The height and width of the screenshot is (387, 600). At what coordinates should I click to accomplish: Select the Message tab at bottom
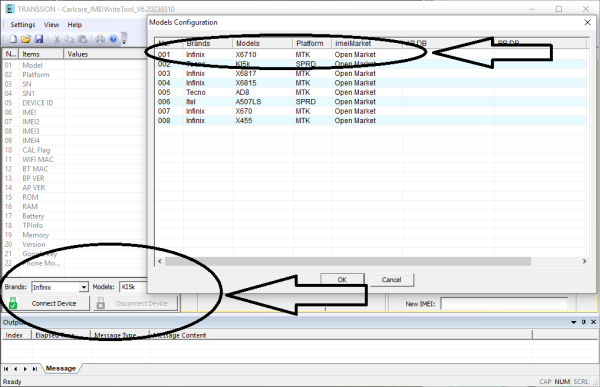[x=61, y=369]
